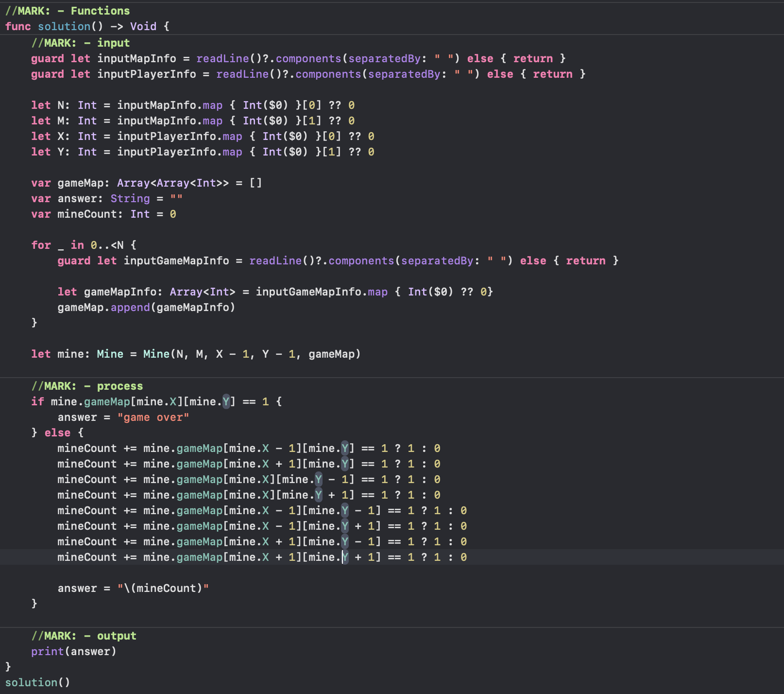Click mineCount line with '[mine.X][mine.Y - 1]'
The height and width of the screenshot is (694, 784).
pos(249,479)
